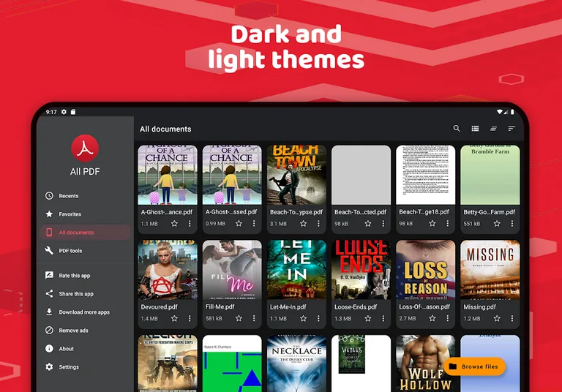Screen dimensions: 562x392
Task: Open more options for Loose-Ends.pdf
Action: pos(383,318)
